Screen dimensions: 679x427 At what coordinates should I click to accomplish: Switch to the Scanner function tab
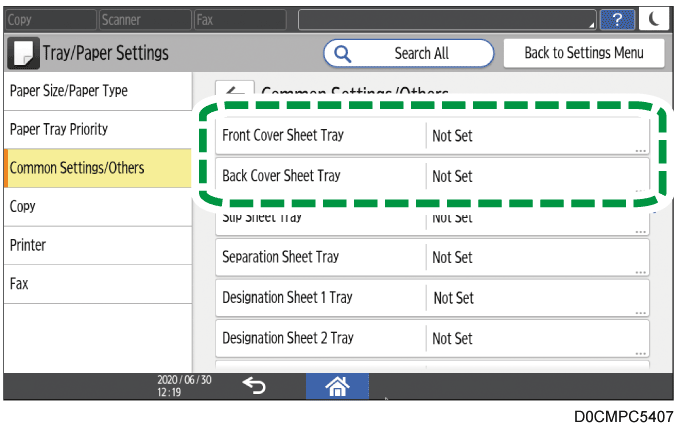(145, 19)
